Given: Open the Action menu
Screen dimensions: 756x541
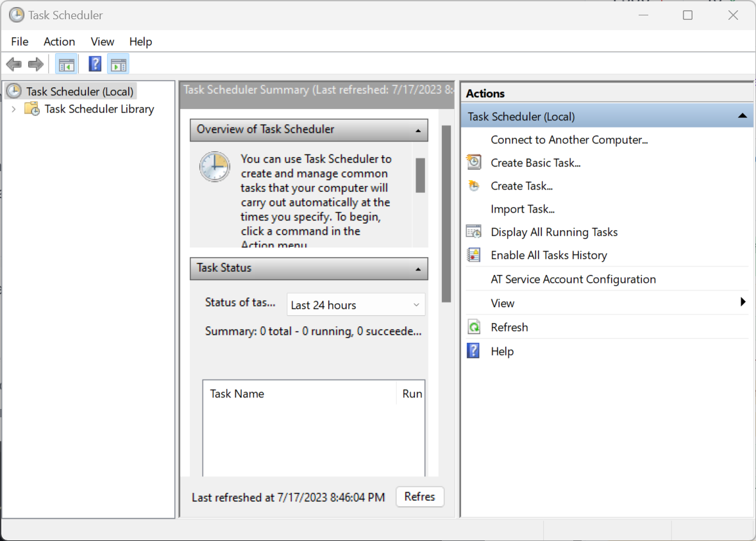Looking at the screenshot, I should coord(59,42).
